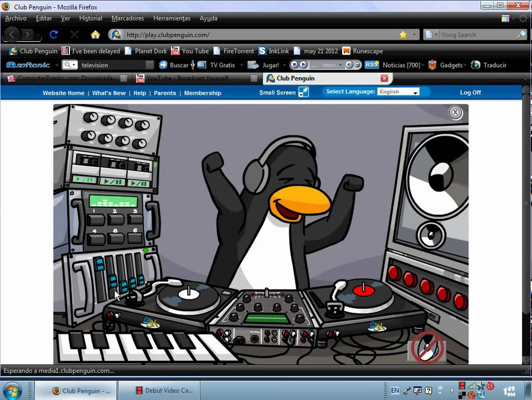
Task: Open the Archivo menu
Action: pyautogui.click(x=16, y=18)
